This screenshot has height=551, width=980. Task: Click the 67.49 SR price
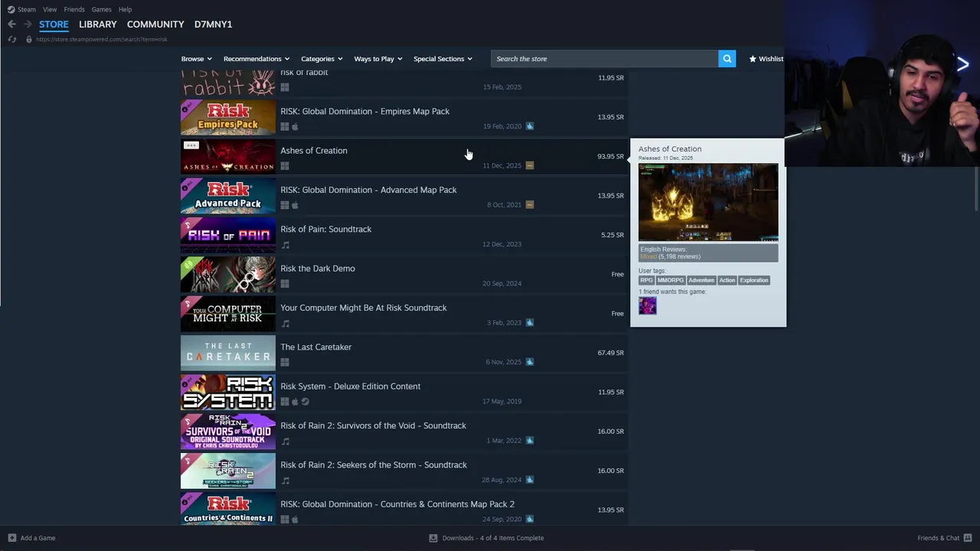610,353
